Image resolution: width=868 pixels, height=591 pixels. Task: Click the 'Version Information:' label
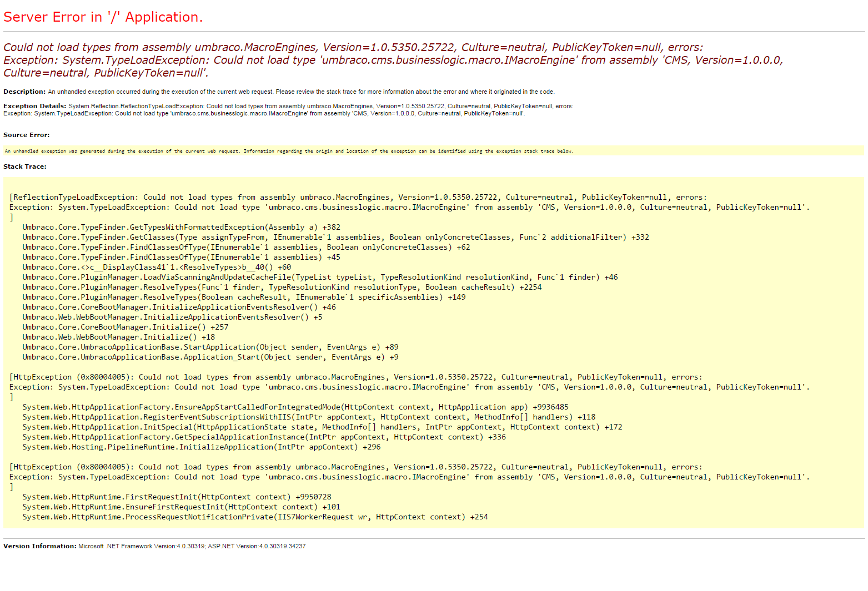40,546
